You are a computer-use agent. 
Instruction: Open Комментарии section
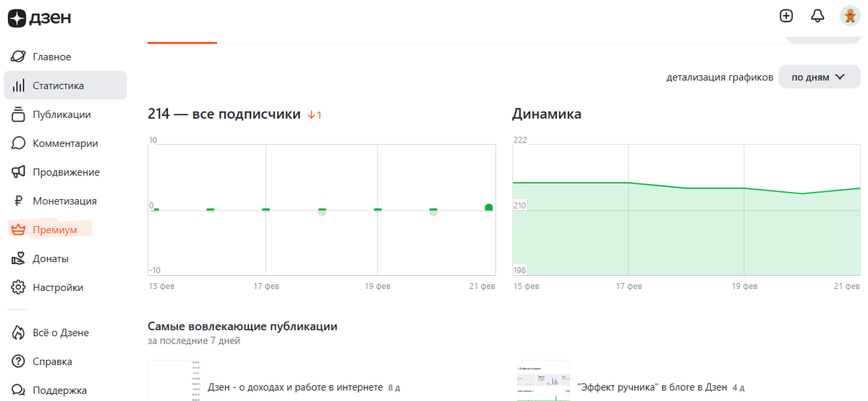[65, 143]
